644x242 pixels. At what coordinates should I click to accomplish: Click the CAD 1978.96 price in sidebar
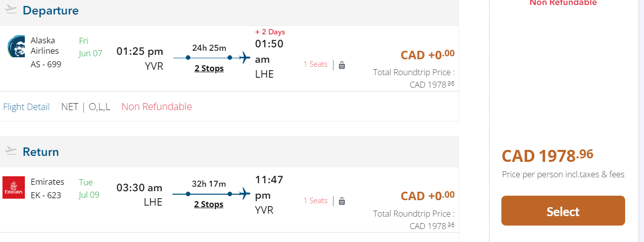click(x=547, y=156)
